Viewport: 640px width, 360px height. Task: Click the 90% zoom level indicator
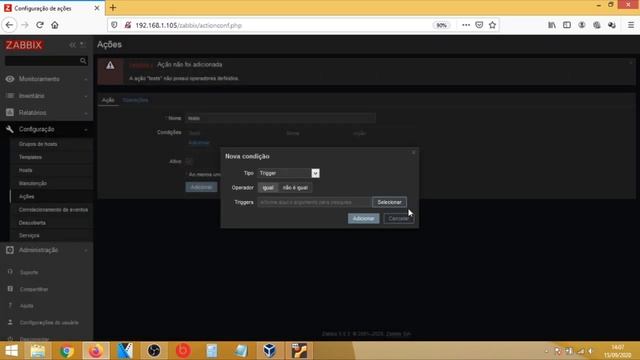pyautogui.click(x=441, y=25)
